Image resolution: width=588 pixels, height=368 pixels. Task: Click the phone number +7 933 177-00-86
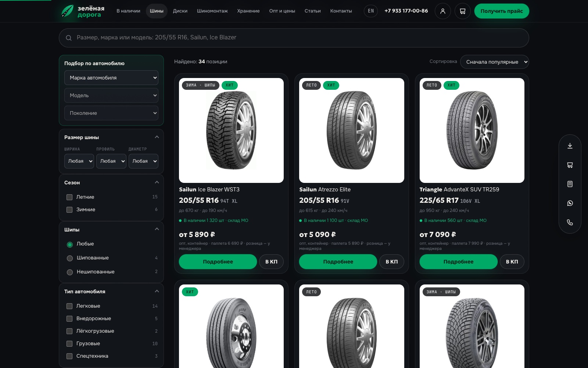pyautogui.click(x=406, y=11)
